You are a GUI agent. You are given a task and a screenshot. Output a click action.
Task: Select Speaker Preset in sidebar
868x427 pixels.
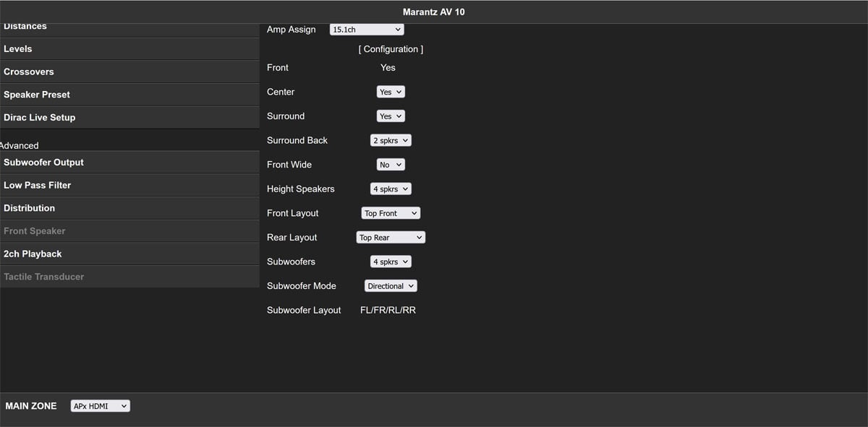129,95
